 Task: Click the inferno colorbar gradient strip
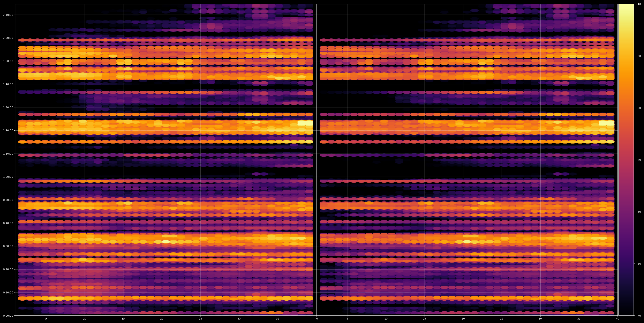[626, 160]
